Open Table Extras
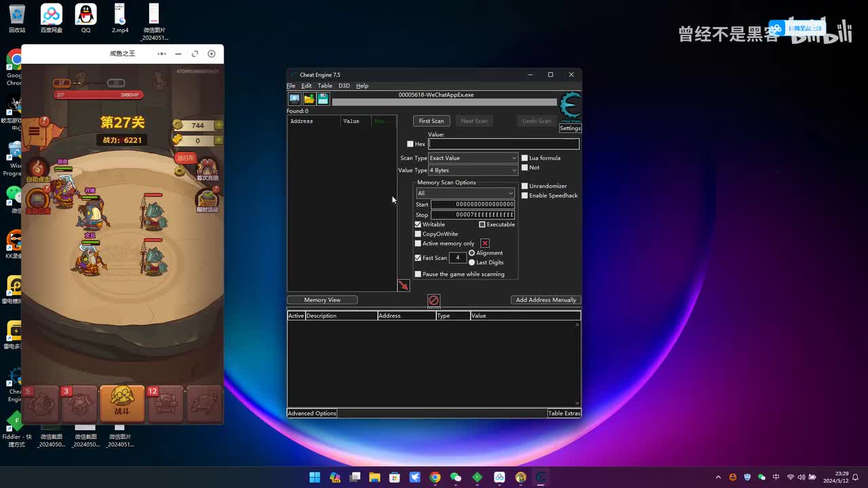This screenshot has width=868, height=488. pos(564,413)
